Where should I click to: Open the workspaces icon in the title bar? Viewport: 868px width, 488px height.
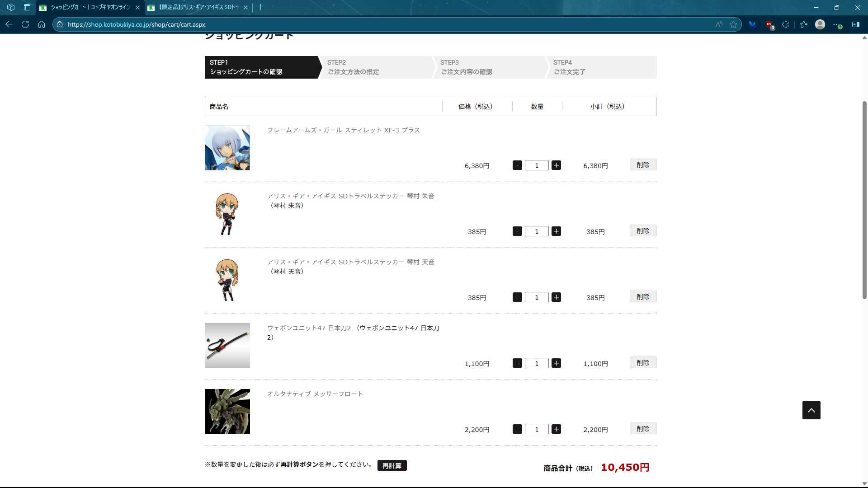click(11, 7)
